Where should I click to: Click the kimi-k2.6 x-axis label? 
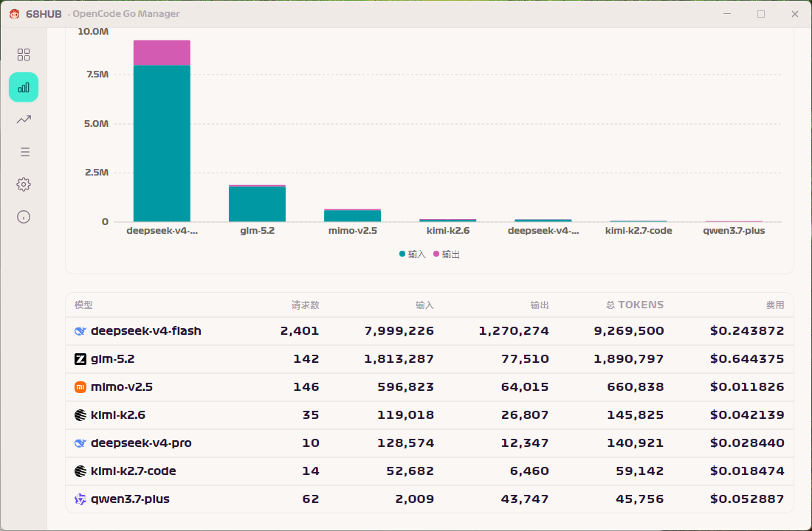click(448, 231)
